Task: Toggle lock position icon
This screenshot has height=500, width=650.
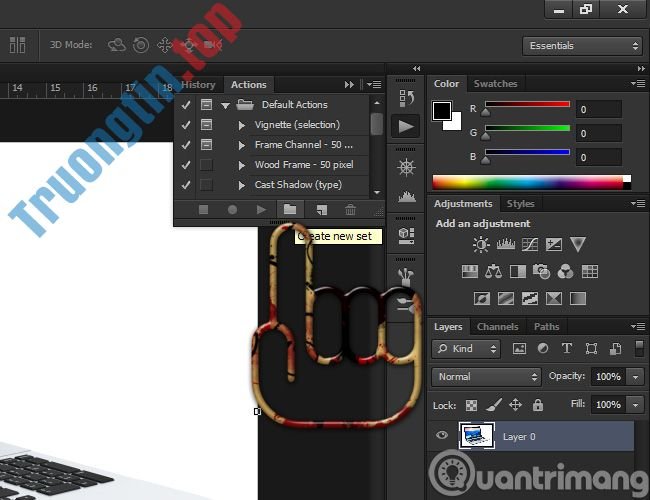Action: 515,405
